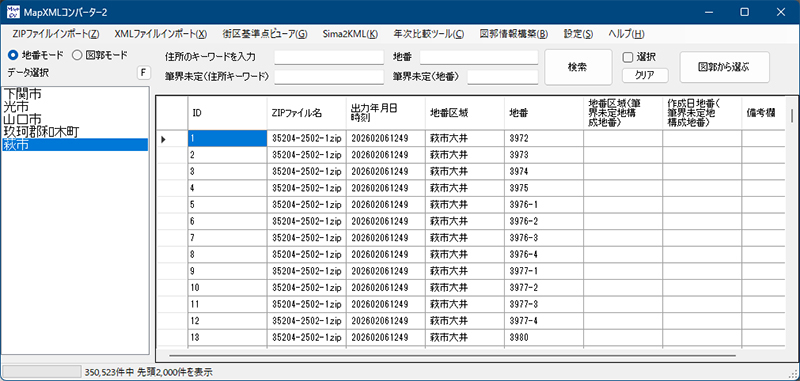Click the row selector arrow for row 1

pos(172,138)
